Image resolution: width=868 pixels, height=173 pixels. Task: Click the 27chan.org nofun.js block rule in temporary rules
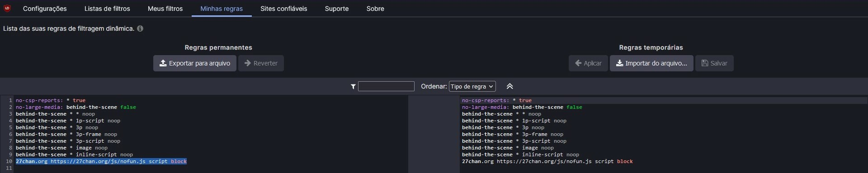(x=547, y=161)
